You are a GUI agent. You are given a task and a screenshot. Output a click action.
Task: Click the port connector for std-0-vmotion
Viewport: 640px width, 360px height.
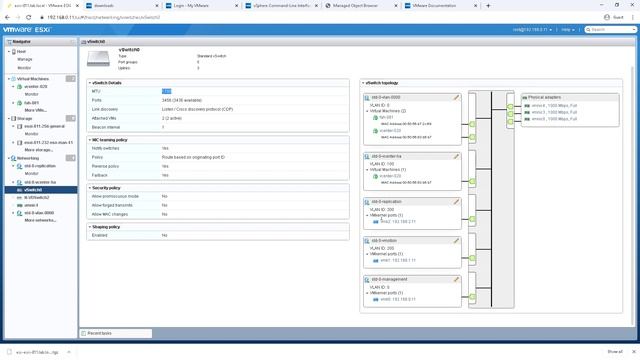[472, 258]
